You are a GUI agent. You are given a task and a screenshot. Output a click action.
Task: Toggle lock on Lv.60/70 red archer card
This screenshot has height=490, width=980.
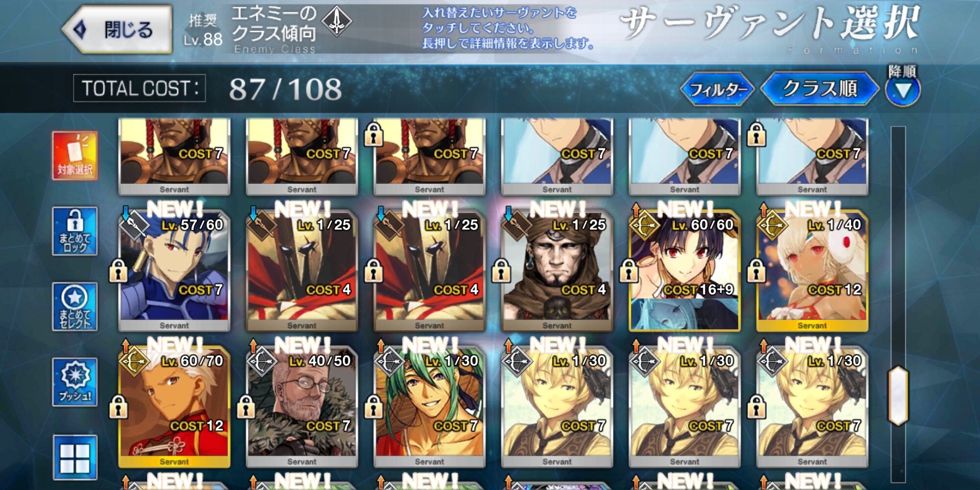click(x=118, y=407)
